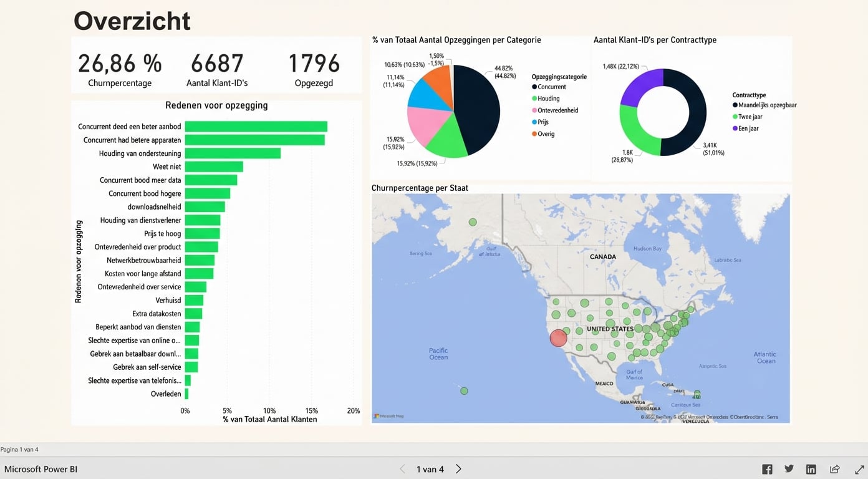Viewport: 868px width, 479px height.
Task: Click the 'Weet niet' bar in chart
Action: pyautogui.click(x=214, y=167)
